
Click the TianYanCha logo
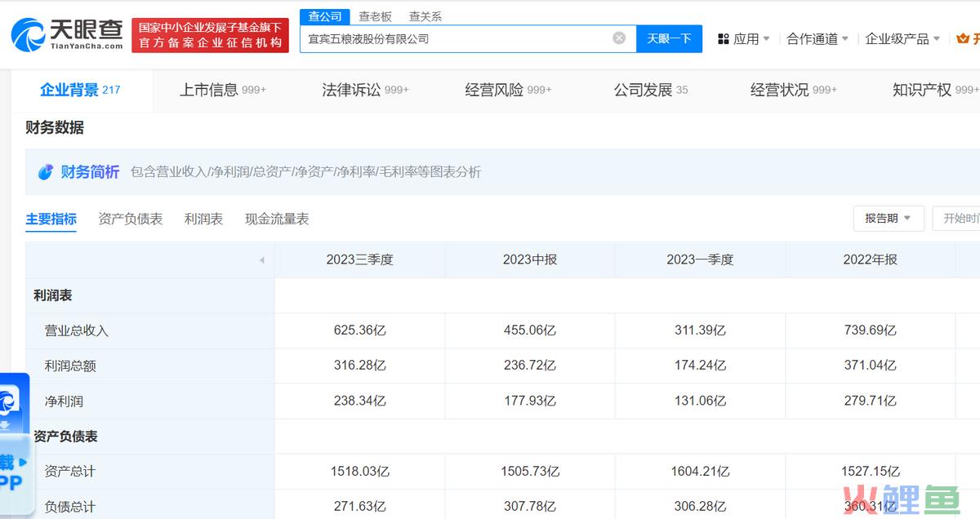(67, 34)
